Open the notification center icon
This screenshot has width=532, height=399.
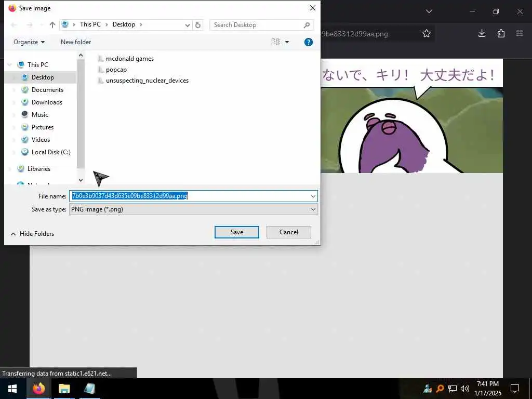tap(515, 389)
